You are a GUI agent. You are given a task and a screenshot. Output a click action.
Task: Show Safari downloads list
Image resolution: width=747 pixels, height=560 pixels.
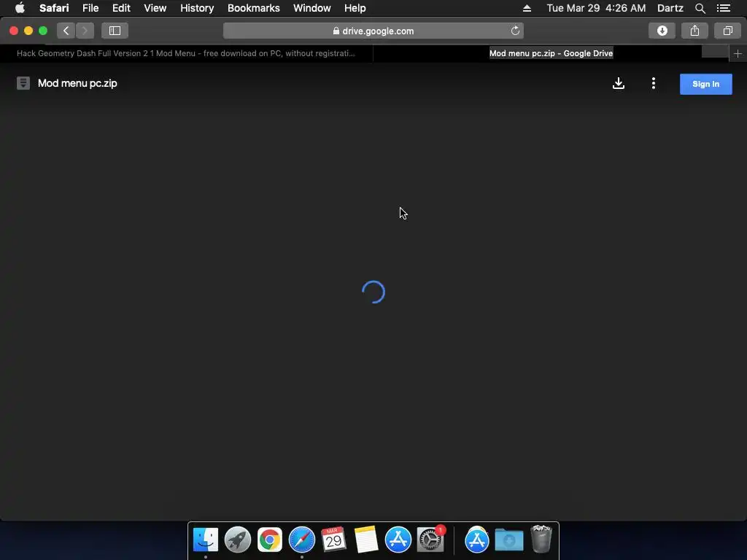662,31
